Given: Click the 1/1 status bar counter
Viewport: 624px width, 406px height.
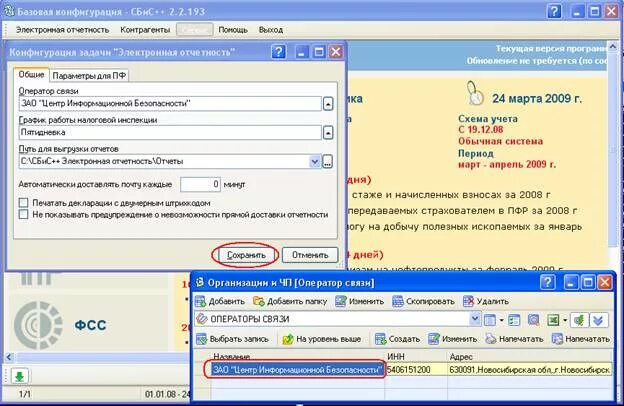Looking at the screenshot, I should point(24,394).
